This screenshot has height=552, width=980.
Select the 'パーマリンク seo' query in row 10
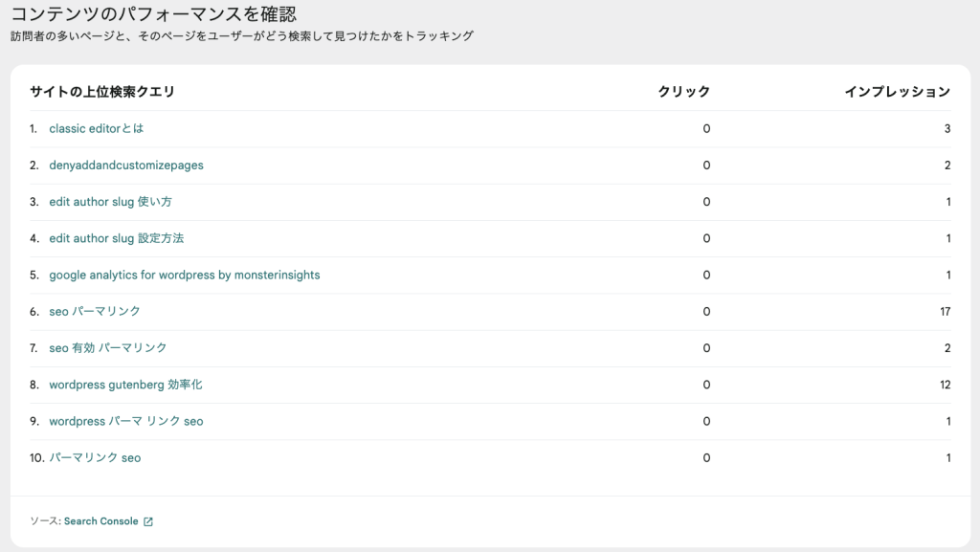pyautogui.click(x=95, y=457)
